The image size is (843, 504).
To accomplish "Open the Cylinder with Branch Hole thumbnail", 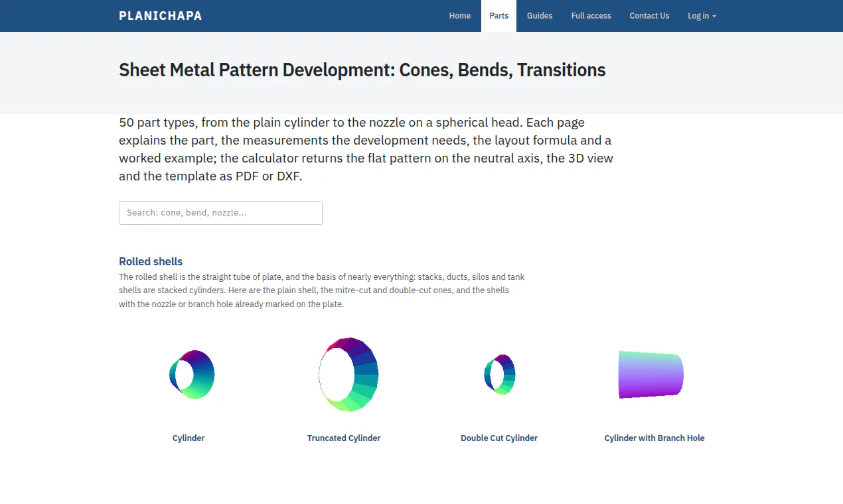I will [x=651, y=375].
